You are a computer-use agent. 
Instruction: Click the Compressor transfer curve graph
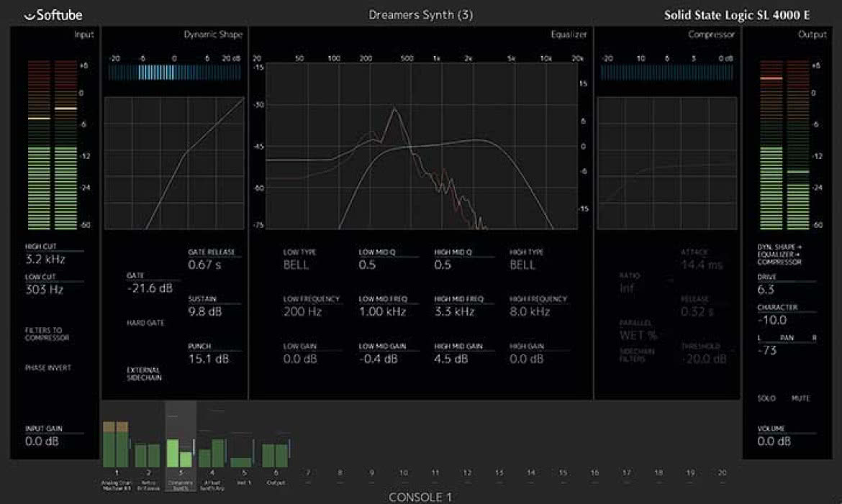[667, 163]
